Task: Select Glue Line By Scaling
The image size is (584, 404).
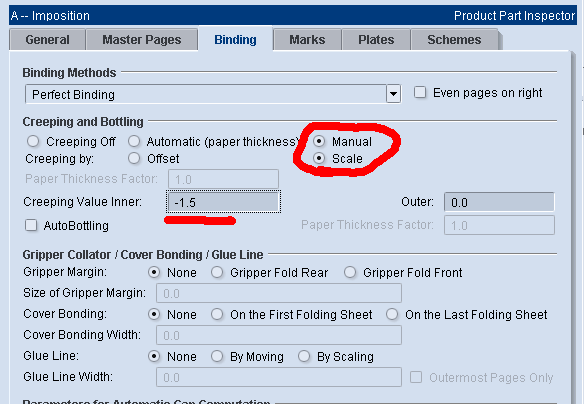Action: (x=304, y=357)
